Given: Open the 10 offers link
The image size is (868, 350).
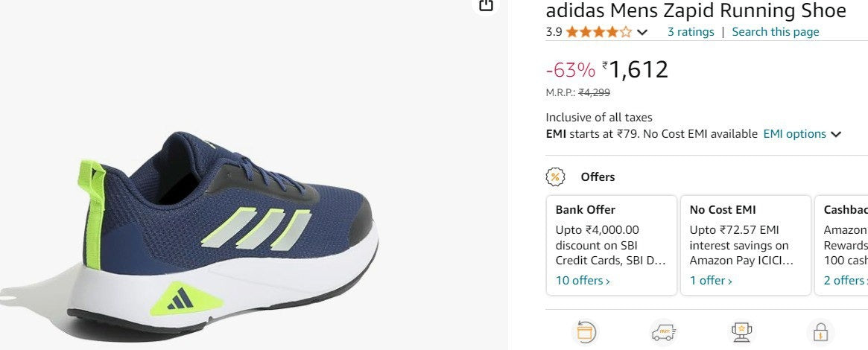Looking at the screenshot, I should point(583,281).
